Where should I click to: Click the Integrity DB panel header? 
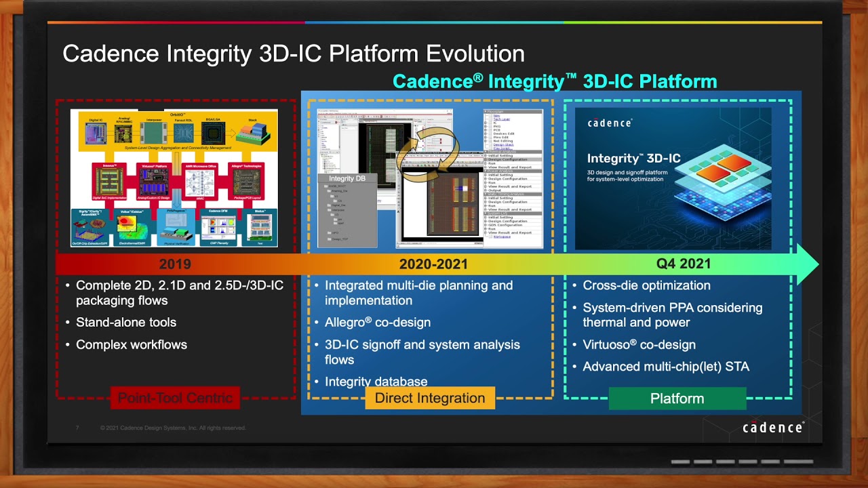click(348, 178)
